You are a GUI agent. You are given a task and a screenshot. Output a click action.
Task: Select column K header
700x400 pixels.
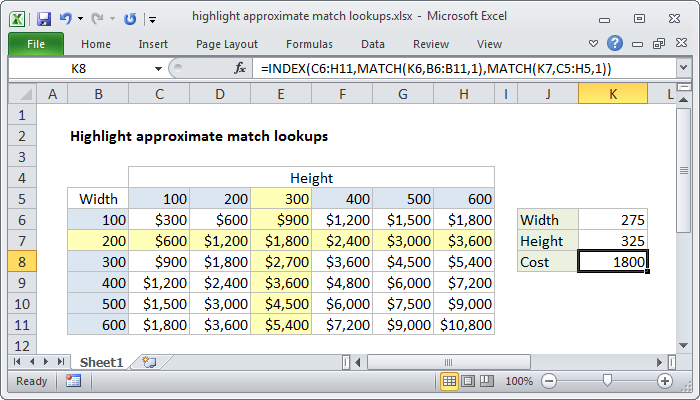(613, 94)
